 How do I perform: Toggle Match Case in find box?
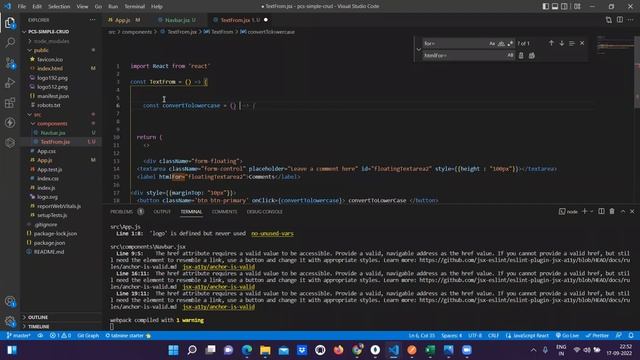(492, 43)
